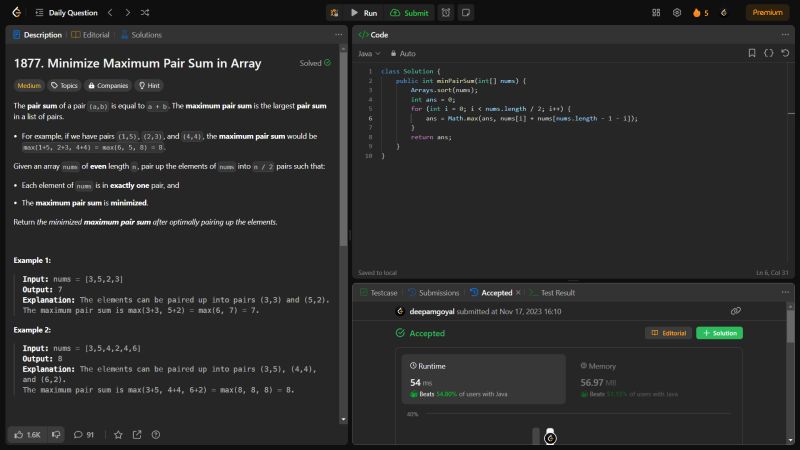Click the LeetCode logo icon
This screenshot has height=450, width=800.
pyautogui.click(x=16, y=12)
